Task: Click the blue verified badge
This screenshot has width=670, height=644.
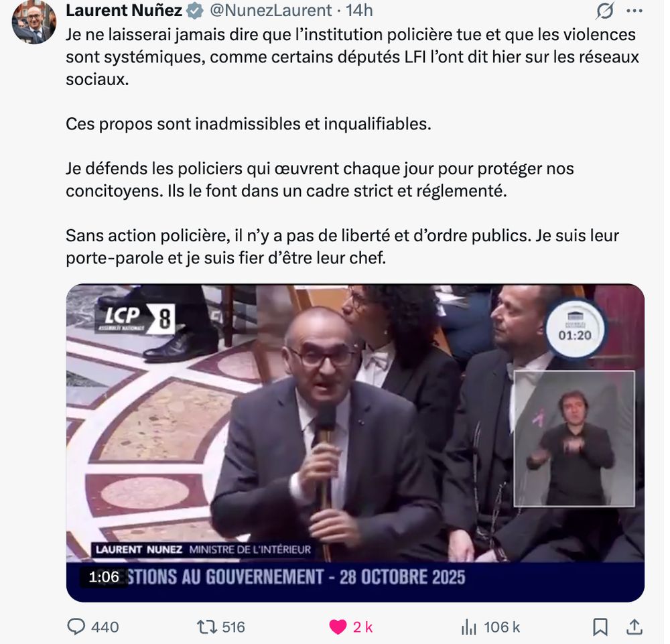Action: click(x=195, y=11)
